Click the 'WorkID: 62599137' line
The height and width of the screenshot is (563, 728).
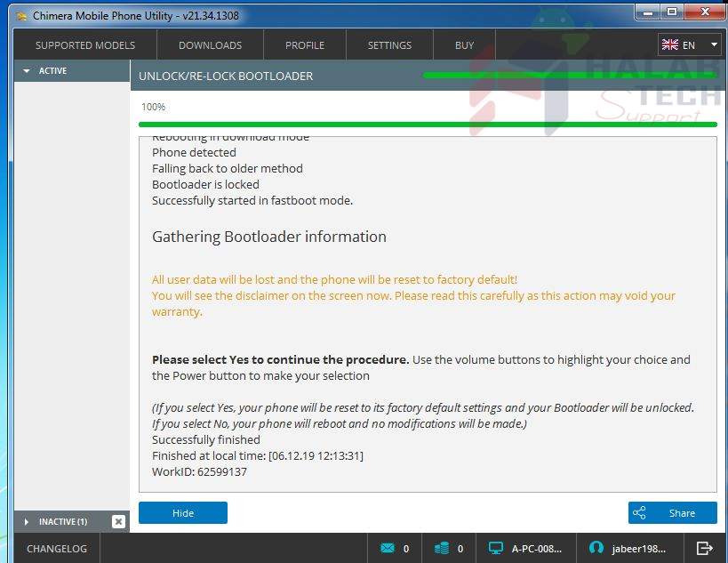point(199,471)
